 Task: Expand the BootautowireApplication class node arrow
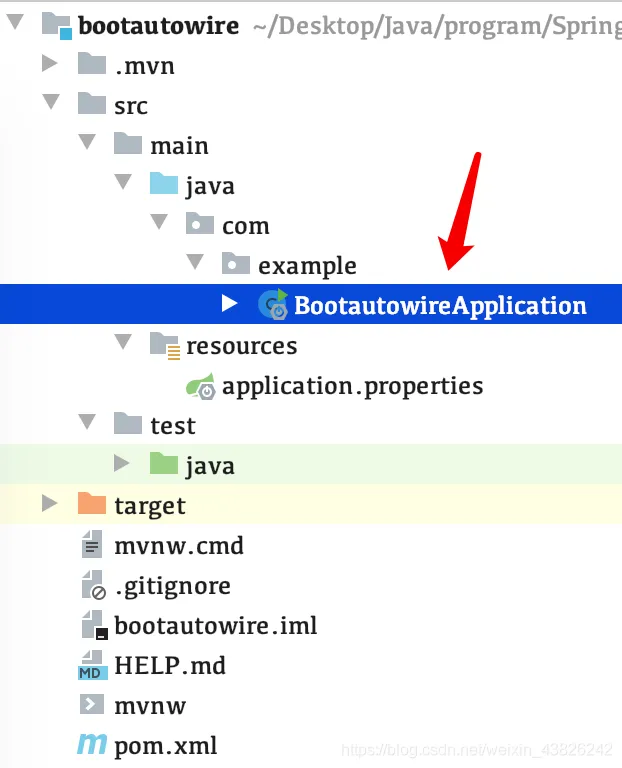(x=229, y=305)
